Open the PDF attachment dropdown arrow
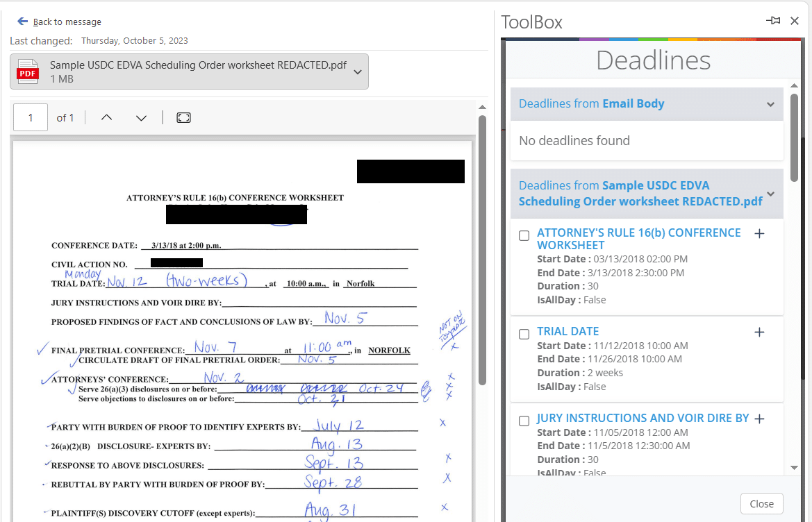Viewport: 812px width, 522px height. click(x=357, y=71)
